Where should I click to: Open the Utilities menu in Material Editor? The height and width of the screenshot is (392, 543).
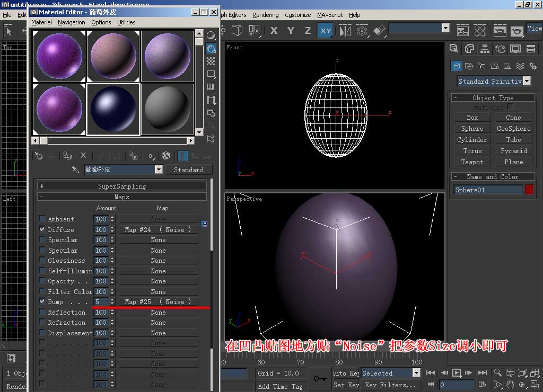pos(126,22)
